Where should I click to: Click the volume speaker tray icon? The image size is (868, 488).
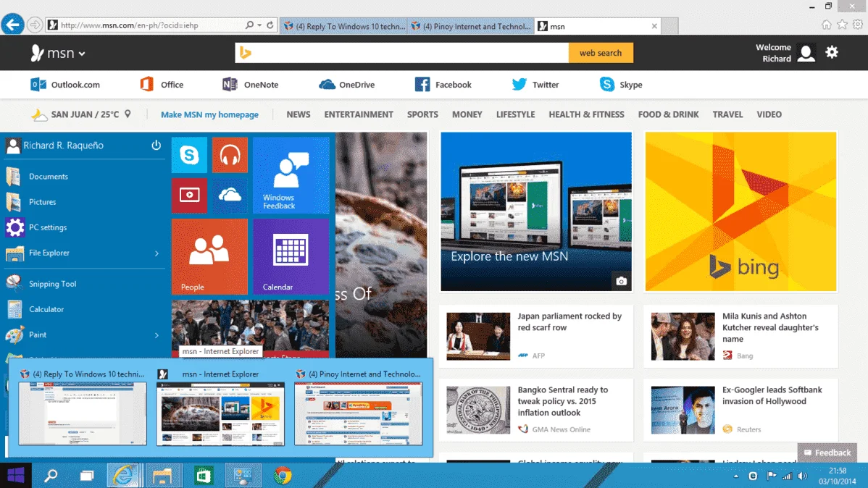[x=803, y=476]
